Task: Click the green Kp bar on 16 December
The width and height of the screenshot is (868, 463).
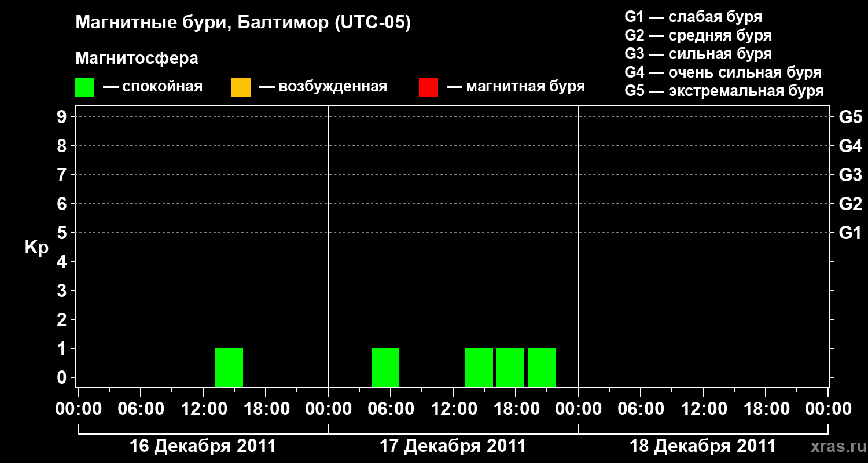Action: point(229,367)
